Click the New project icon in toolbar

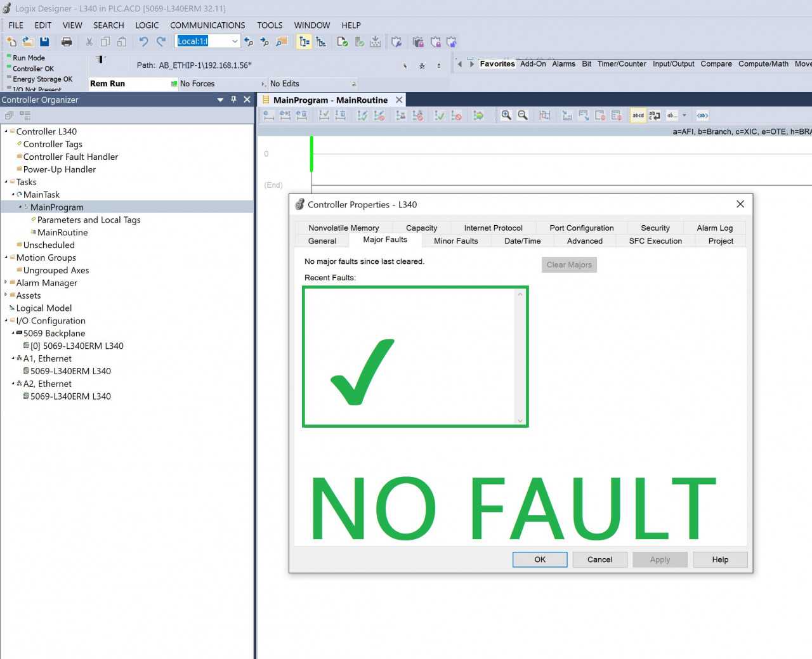point(11,42)
